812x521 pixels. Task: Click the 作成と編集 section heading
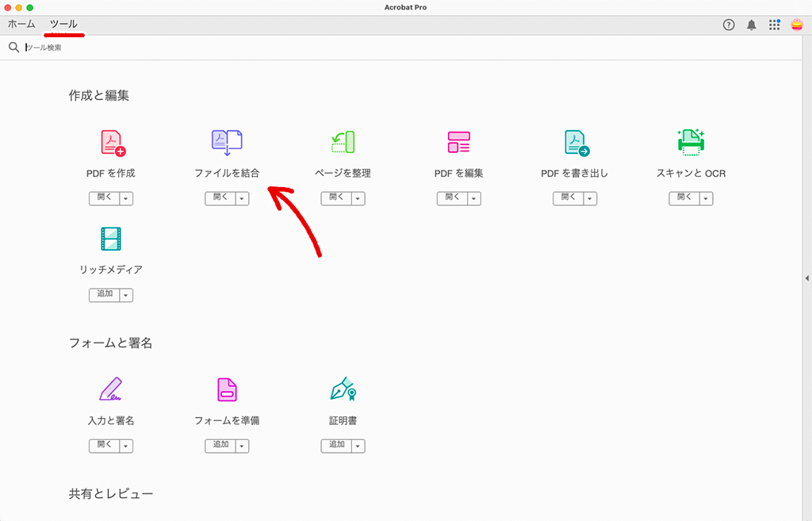point(99,95)
